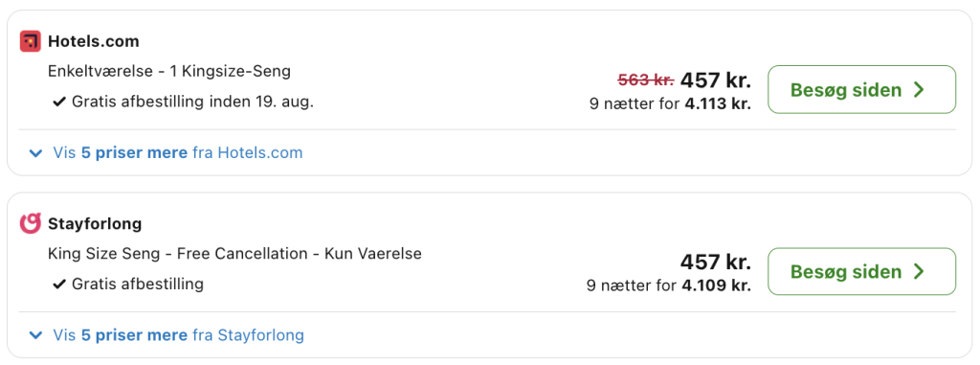Click the 9 nætter for 4.113 kr. total

click(x=670, y=103)
